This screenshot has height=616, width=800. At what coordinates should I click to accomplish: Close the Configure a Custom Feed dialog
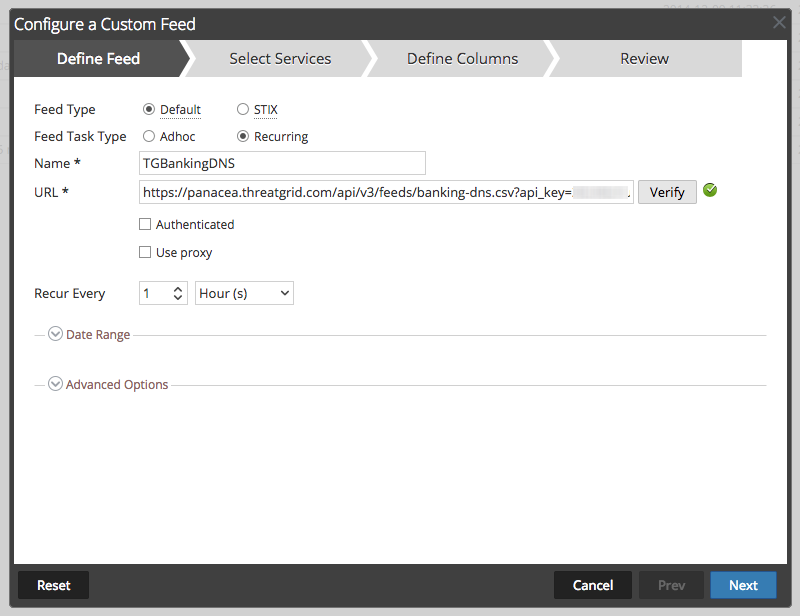pos(779,22)
